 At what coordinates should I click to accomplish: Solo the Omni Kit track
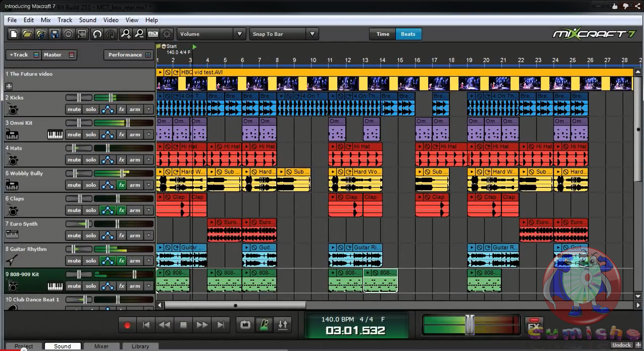(91, 135)
